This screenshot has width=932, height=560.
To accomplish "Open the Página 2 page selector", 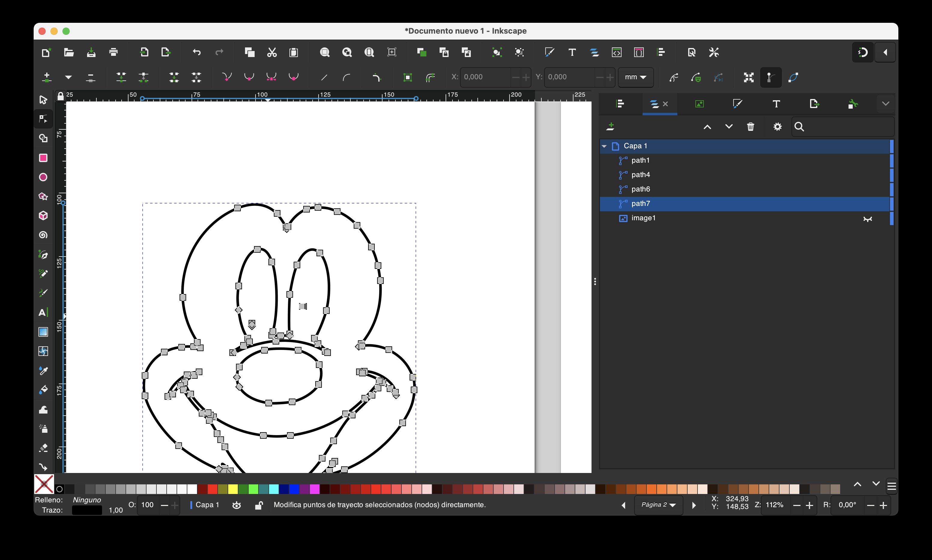I will tap(659, 505).
